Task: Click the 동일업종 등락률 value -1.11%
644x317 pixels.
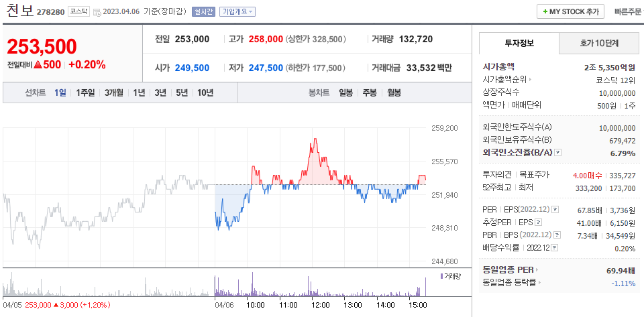Action: click(625, 283)
